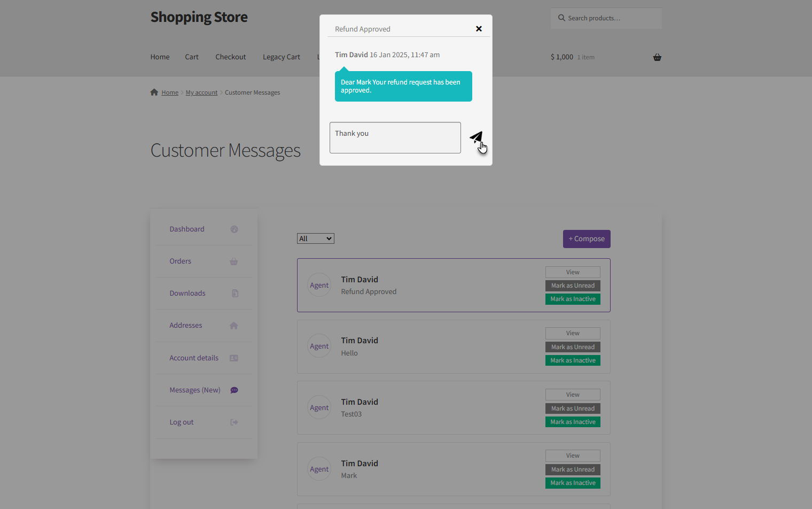Click the Log out arrow icon

click(x=234, y=422)
